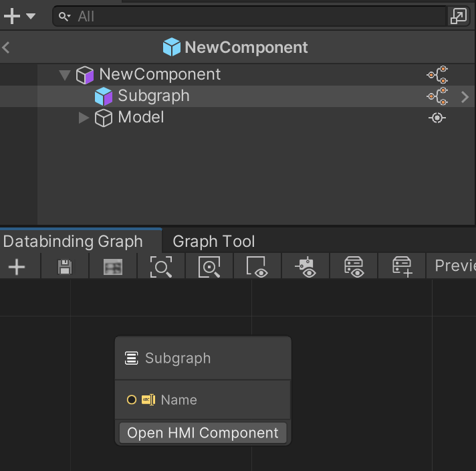476x471 pixels.
Task: Click the NewComponent prefab header title
Action: [x=246, y=48]
